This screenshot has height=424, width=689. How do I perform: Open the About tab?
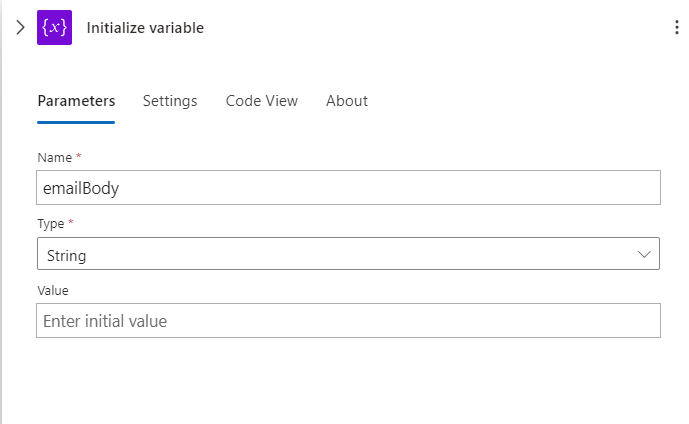(347, 101)
